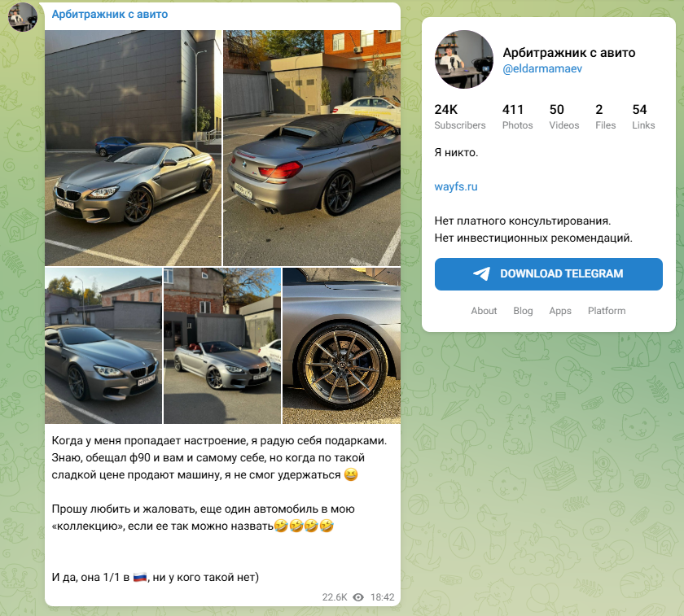Viewport: 684px width, 616px height.
Task: Click the 18:42 post timestamp
Action: [x=382, y=597]
